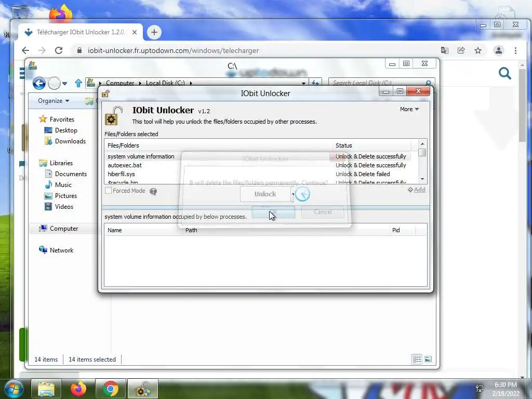
Task: Click the Unlock button
Action: (265, 194)
